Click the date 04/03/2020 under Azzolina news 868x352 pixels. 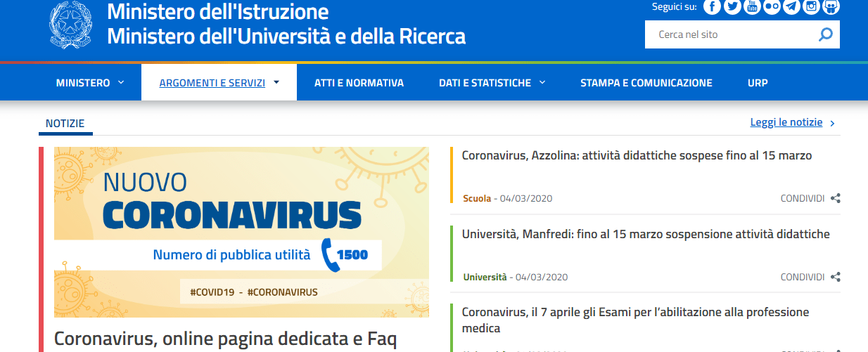[x=525, y=198]
